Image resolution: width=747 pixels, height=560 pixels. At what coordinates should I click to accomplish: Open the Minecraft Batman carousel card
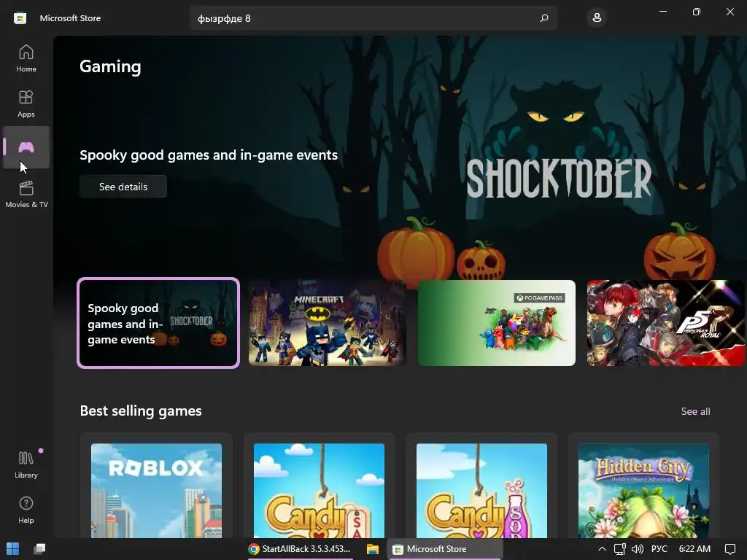(x=328, y=323)
